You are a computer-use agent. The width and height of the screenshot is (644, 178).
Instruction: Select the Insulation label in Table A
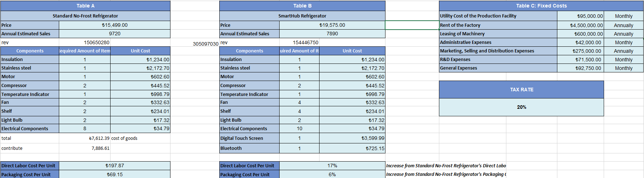click(x=30, y=60)
